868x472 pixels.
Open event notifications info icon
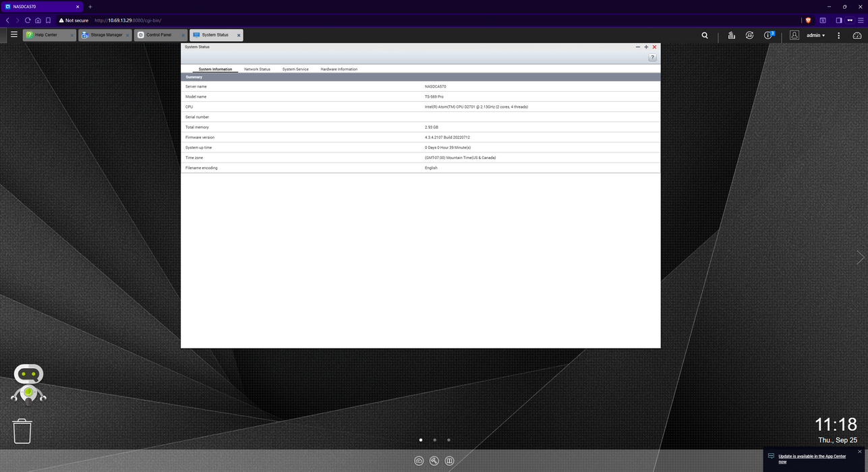point(768,35)
